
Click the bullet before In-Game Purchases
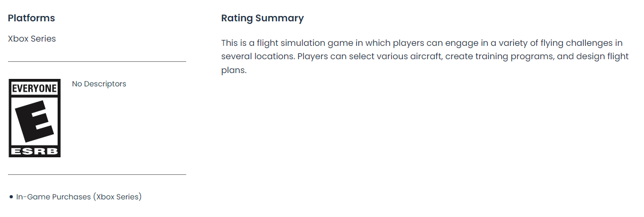11,197
